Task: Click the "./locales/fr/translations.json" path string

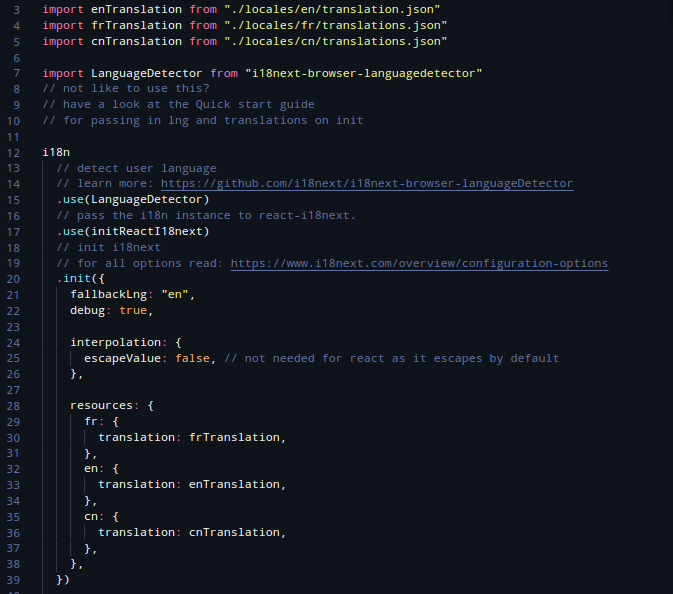Action: (336, 25)
